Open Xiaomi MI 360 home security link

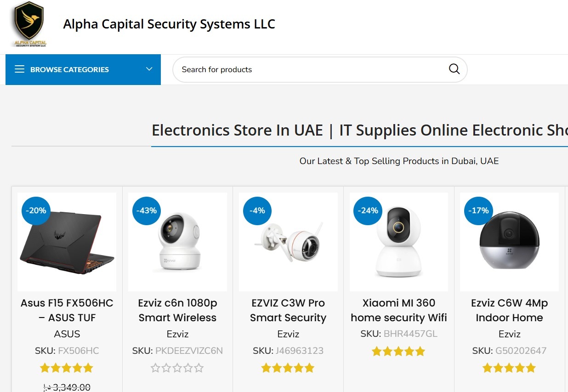tap(398, 310)
